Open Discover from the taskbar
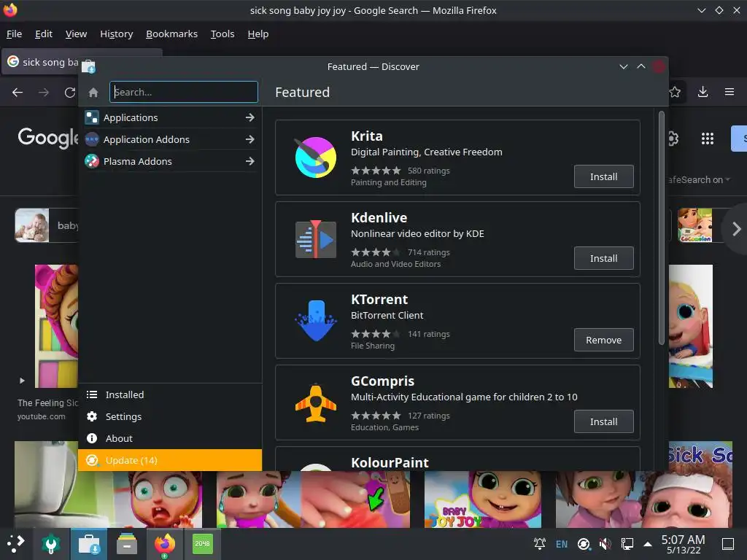747x560 pixels. (88, 544)
